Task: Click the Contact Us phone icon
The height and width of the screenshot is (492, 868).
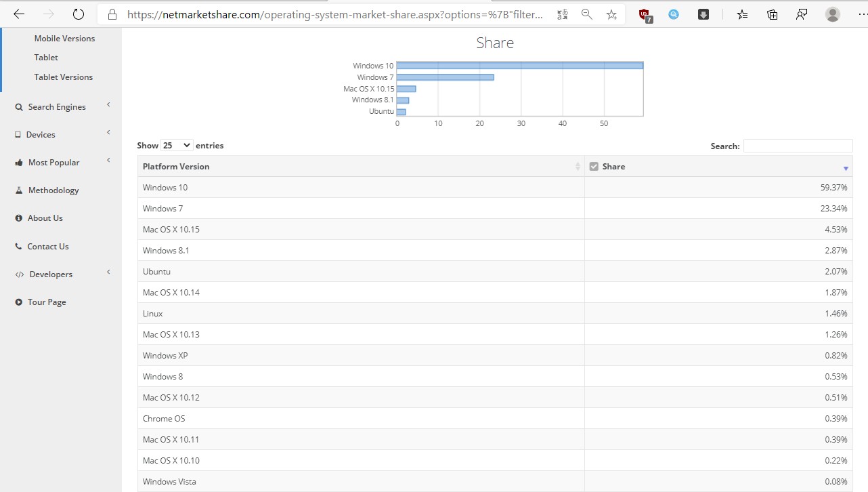Action: [18, 247]
